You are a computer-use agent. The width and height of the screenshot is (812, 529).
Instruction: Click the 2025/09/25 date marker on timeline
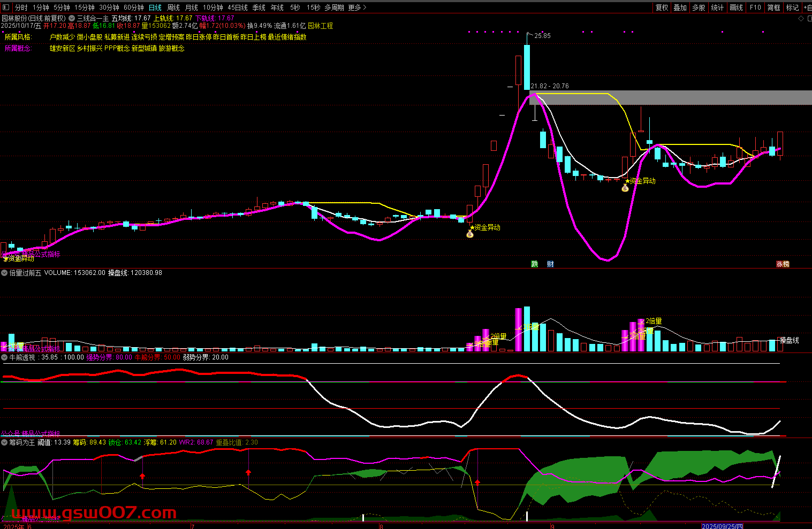coord(722,526)
